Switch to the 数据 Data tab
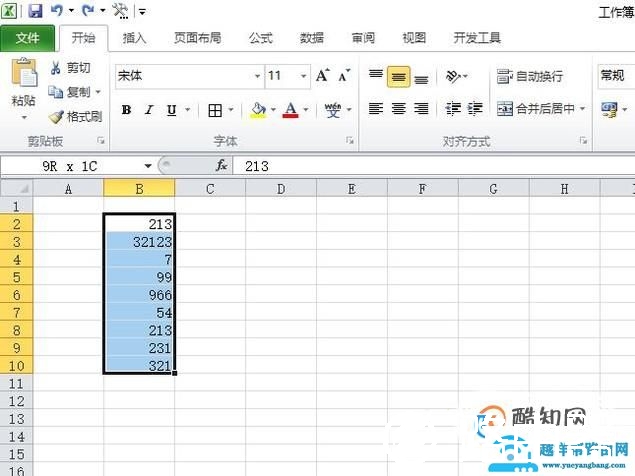The width and height of the screenshot is (635, 476). click(x=312, y=38)
